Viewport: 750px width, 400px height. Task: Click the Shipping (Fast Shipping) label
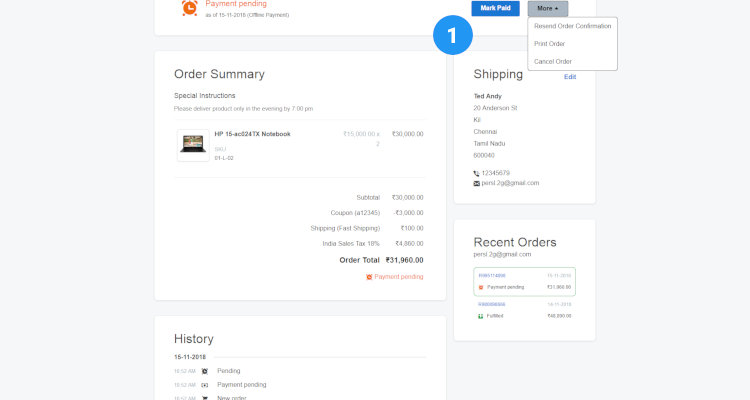point(345,228)
